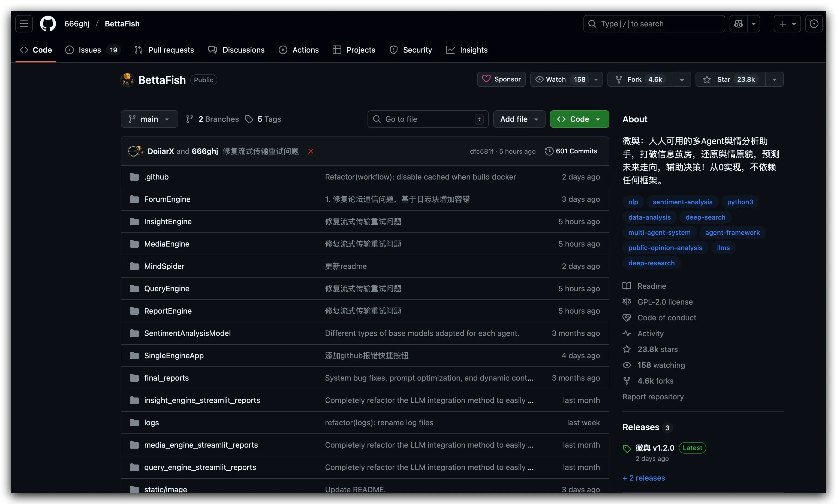837x504 pixels.
Task: Click the BettaFish repository avatar
Action: point(127,80)
